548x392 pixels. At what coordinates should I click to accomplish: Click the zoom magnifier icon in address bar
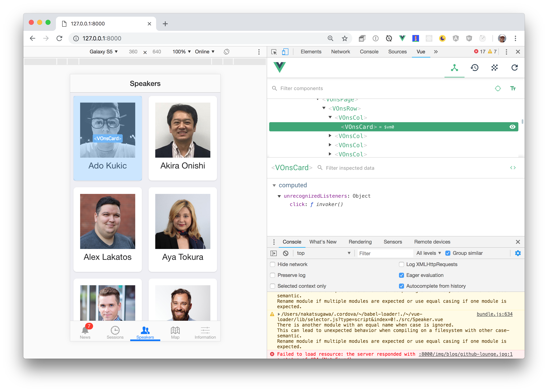[x=330, y=38]
